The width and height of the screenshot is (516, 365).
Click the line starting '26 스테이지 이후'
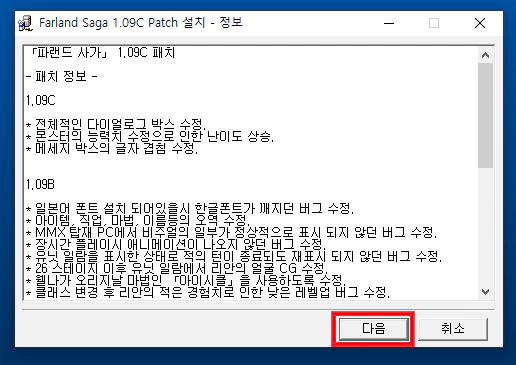pyautogui.click(x=177, y=268)
